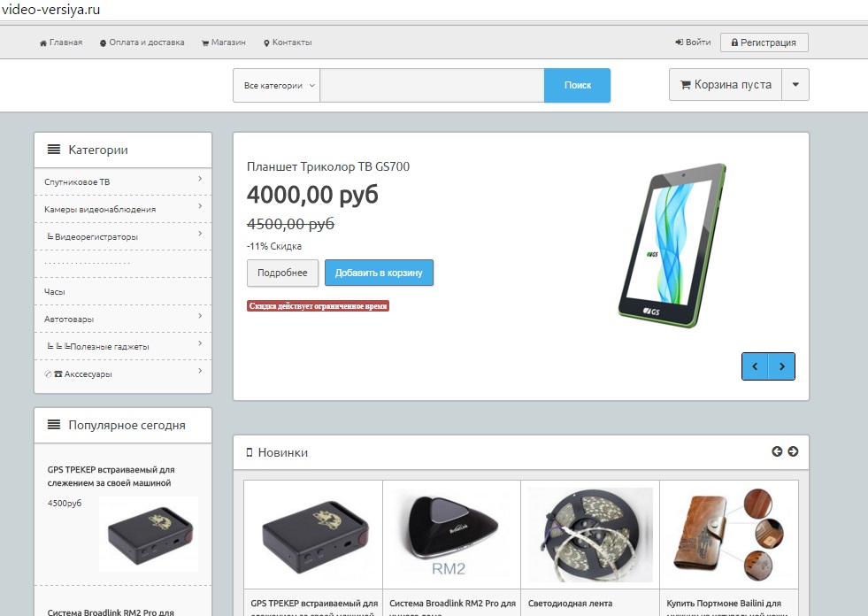This screenshot has height=616, width=868.
Task: Expand the cart dropdown caret
Action: 795,85
